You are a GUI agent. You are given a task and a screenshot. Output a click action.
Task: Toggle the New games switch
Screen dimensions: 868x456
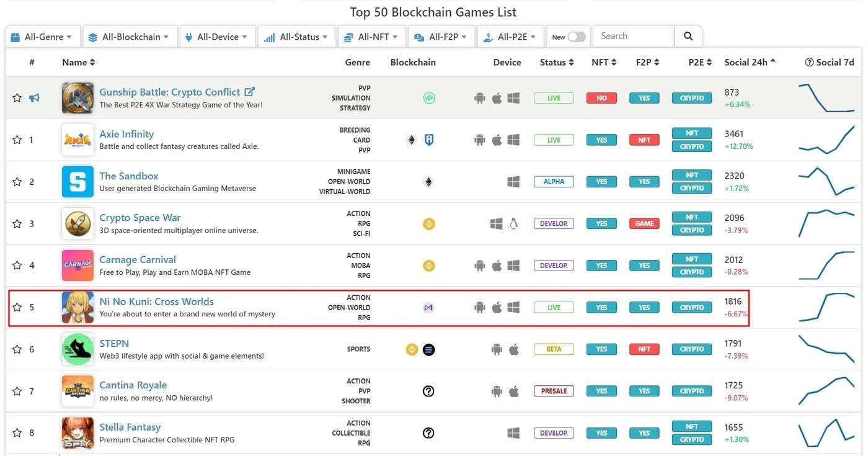(576, 37)
